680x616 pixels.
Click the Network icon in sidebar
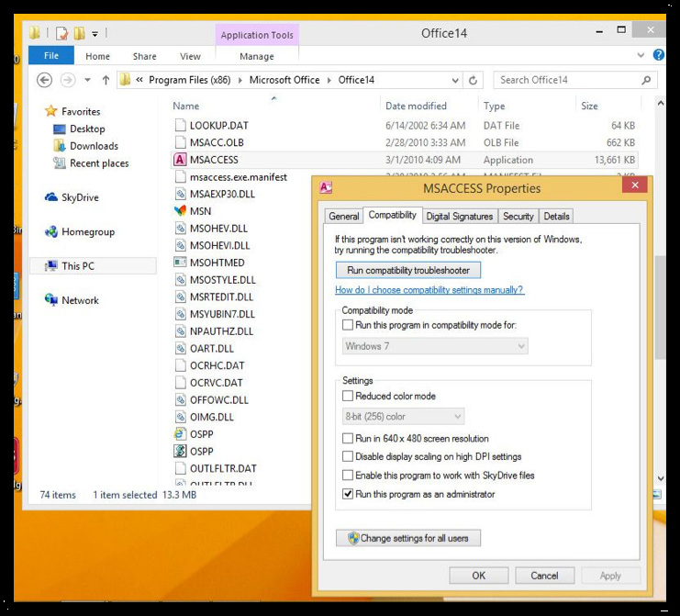50,300
